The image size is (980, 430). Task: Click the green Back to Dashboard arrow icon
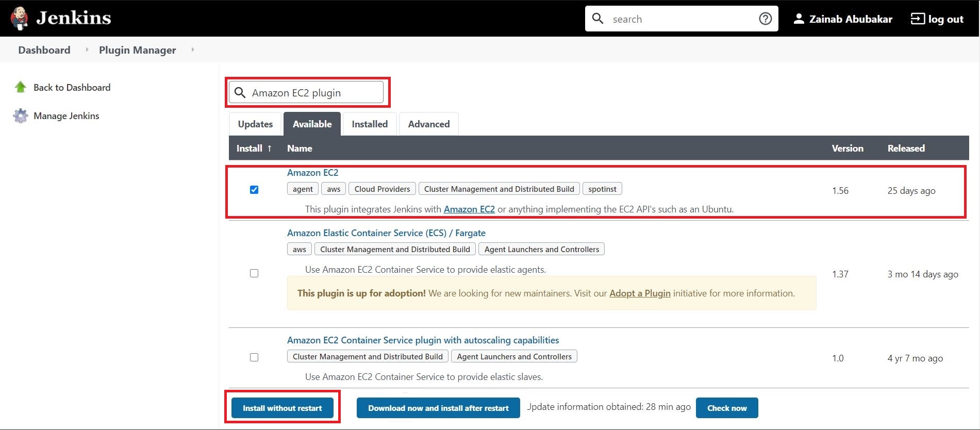coord(21,87)
